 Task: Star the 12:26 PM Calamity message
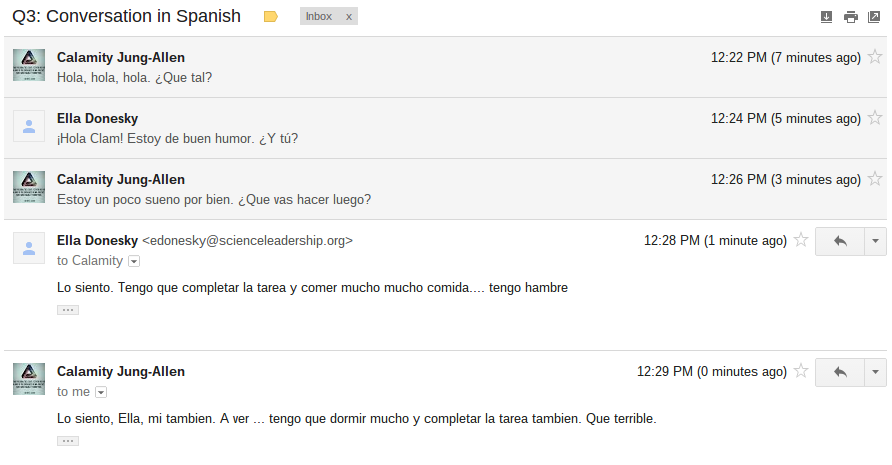[875, 179]
